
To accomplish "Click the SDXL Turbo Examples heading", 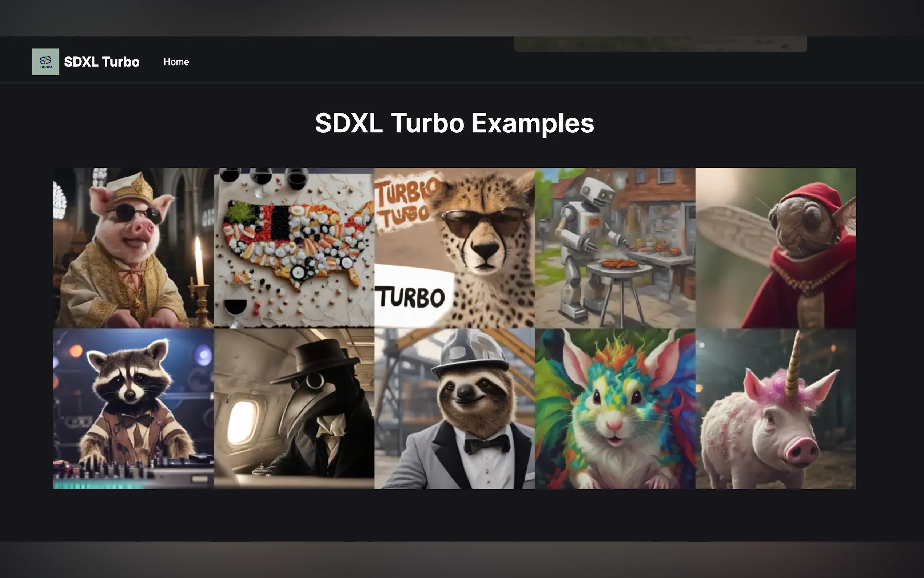I will pyautogui.click(x=455, y=123).
